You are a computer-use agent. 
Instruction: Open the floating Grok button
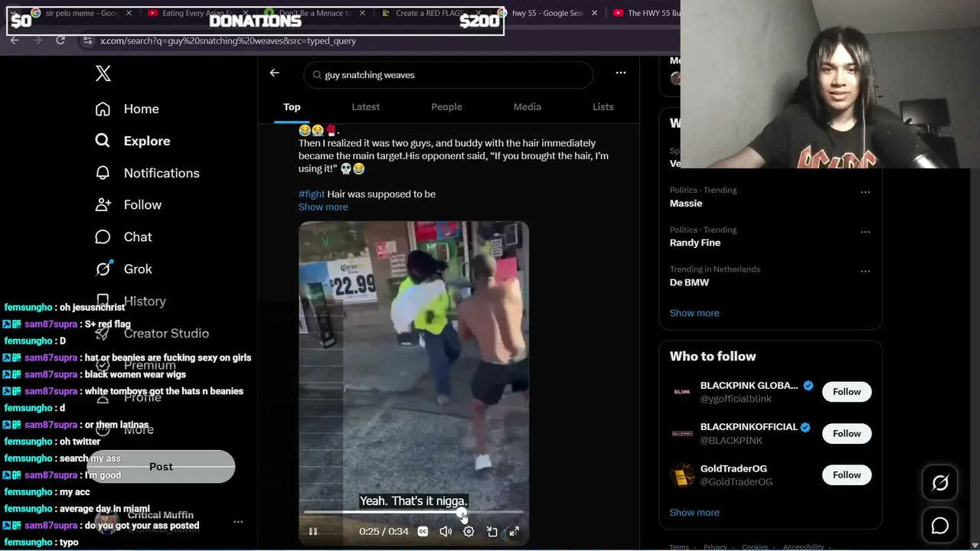[x=940, y=483]
